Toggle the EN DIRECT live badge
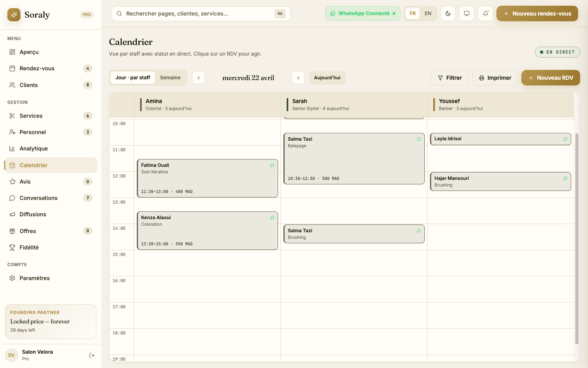The height and width of the screenshot is (368, 588). 557,52
